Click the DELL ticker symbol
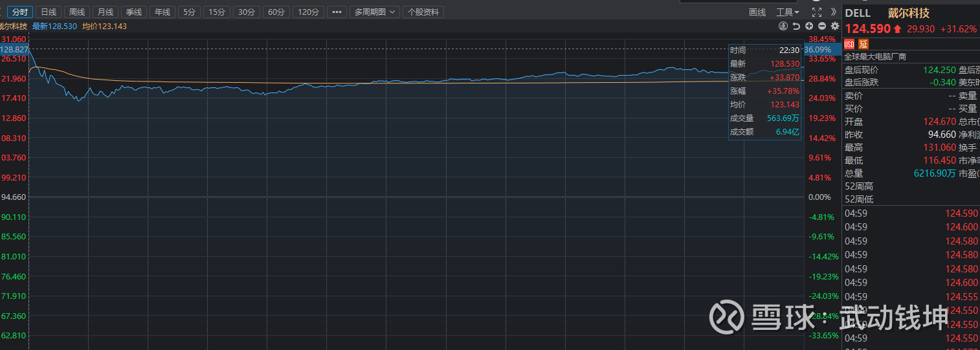The width and height of the screenshot is (980, 350). click(858, 13)
